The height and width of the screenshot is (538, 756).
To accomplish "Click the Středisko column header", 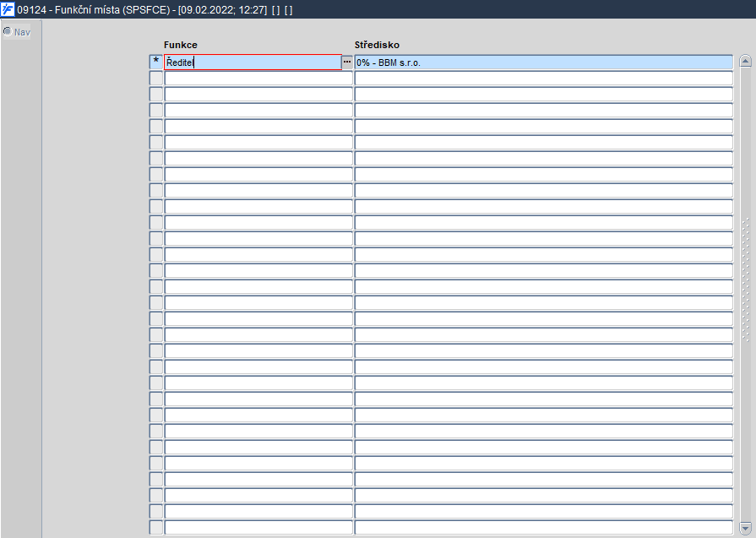I will (377, 45).
